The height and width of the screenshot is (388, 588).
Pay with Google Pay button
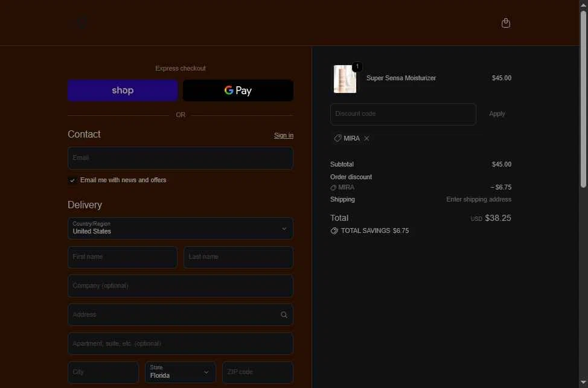pos(238,91)
